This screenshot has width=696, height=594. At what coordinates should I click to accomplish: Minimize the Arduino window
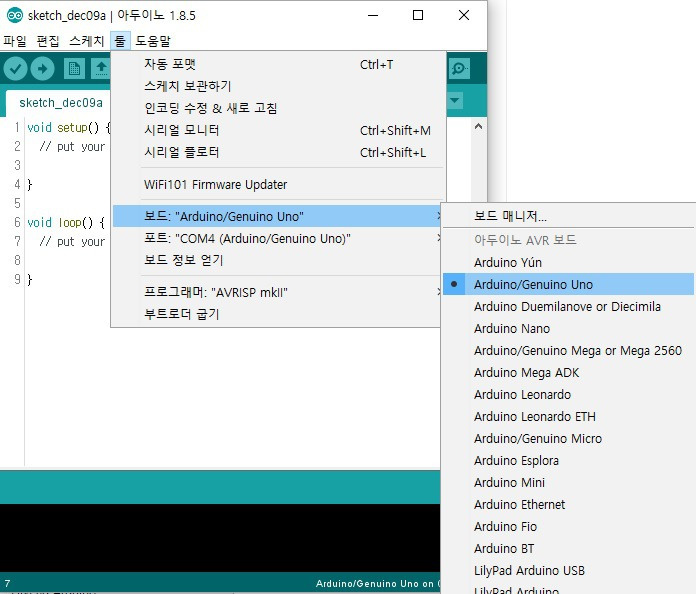pos(373,16)
